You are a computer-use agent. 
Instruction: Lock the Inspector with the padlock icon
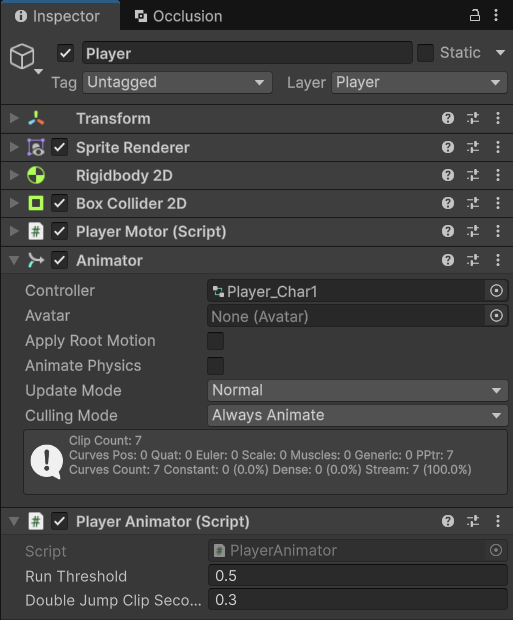tap(475, 15)
